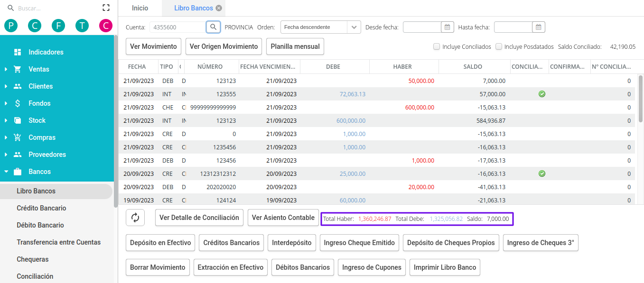The image size is (644, 283).
Task: Click Créditos Bancarios button
Action: (232, 243)
